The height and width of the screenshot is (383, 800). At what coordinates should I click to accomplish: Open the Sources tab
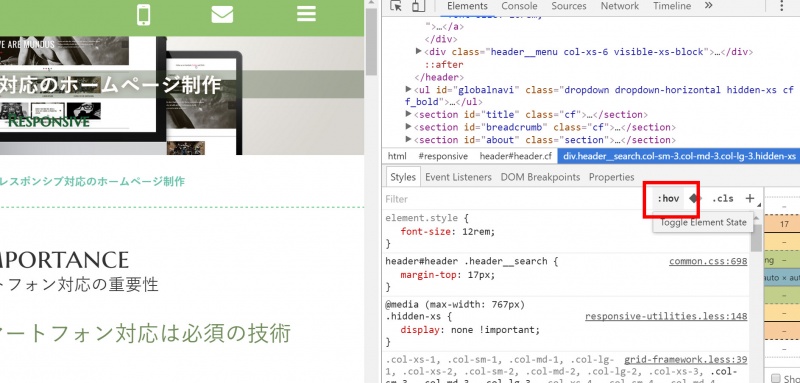(x=568, y=6)
